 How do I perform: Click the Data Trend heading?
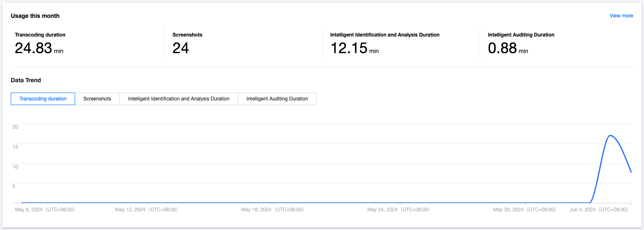pyautogui.click(x=26, y=80)
